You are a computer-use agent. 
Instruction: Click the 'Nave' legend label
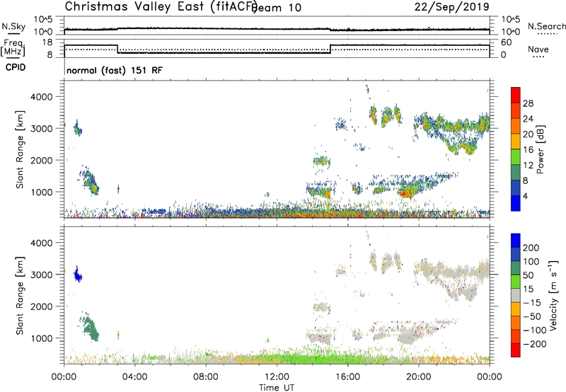[x=538, y=50]
